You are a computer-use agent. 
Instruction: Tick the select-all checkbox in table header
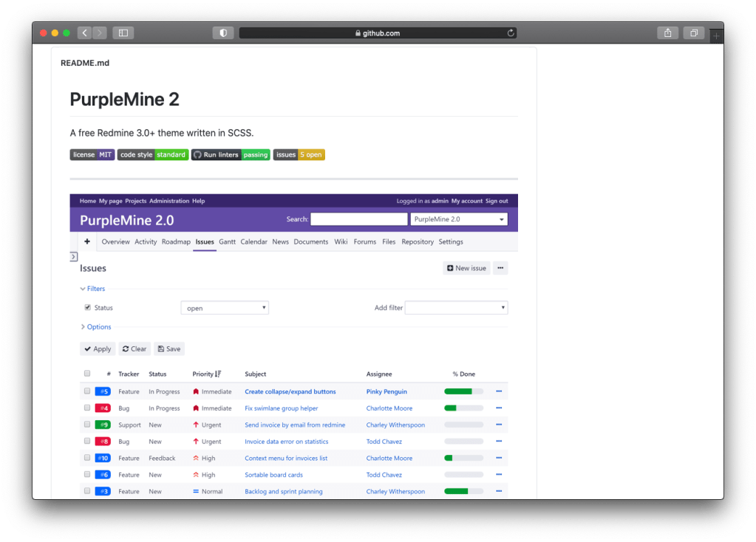click(87, 374)
